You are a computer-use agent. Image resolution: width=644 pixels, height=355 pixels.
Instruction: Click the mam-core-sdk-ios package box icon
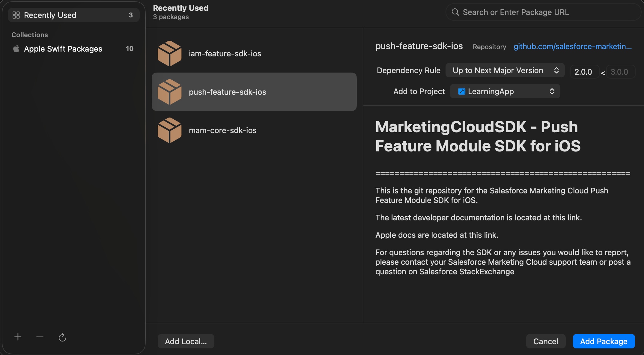pyautogui.click(x=169, y=130)
